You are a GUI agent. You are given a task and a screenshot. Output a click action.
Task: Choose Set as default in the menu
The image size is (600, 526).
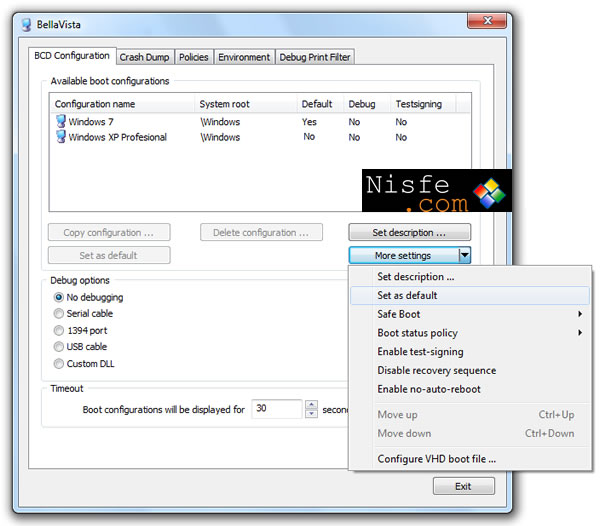pos(470,295)
